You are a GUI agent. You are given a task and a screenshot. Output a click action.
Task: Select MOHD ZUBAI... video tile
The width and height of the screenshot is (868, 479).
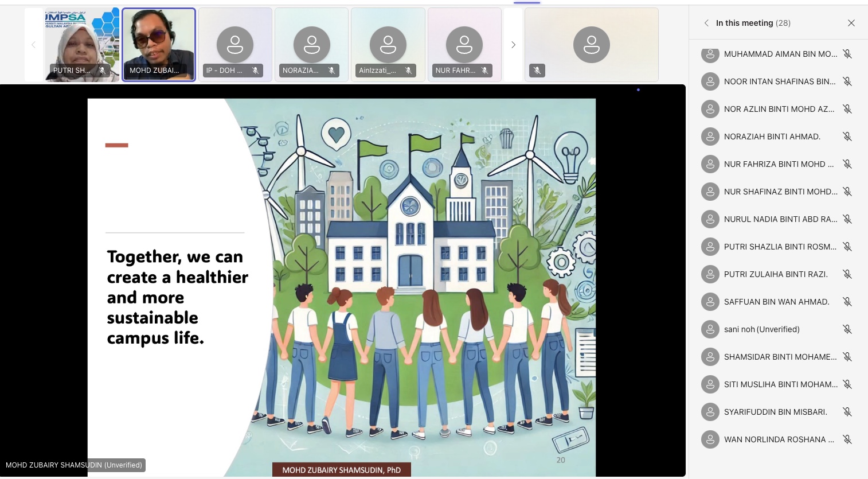pos(159,45)
